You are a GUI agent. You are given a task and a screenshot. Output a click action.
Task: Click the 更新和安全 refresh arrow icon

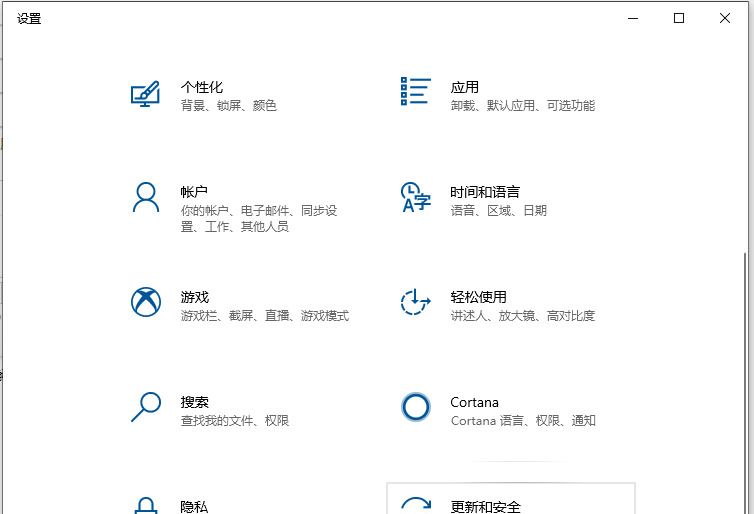pos(416,505)
